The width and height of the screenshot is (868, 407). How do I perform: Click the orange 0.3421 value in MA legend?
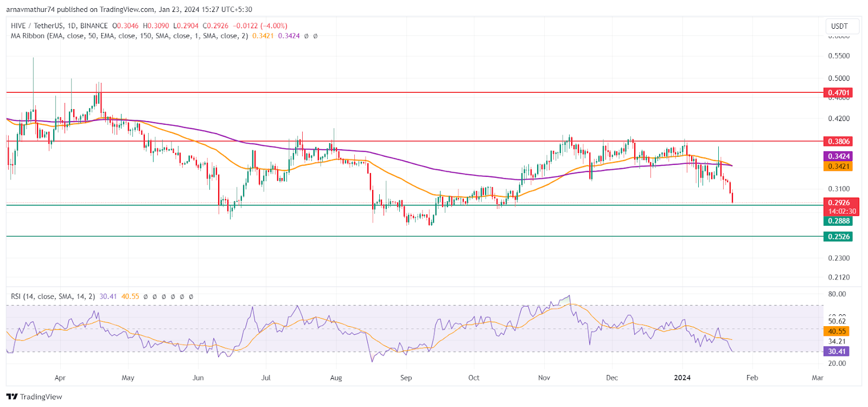(263, 36)
